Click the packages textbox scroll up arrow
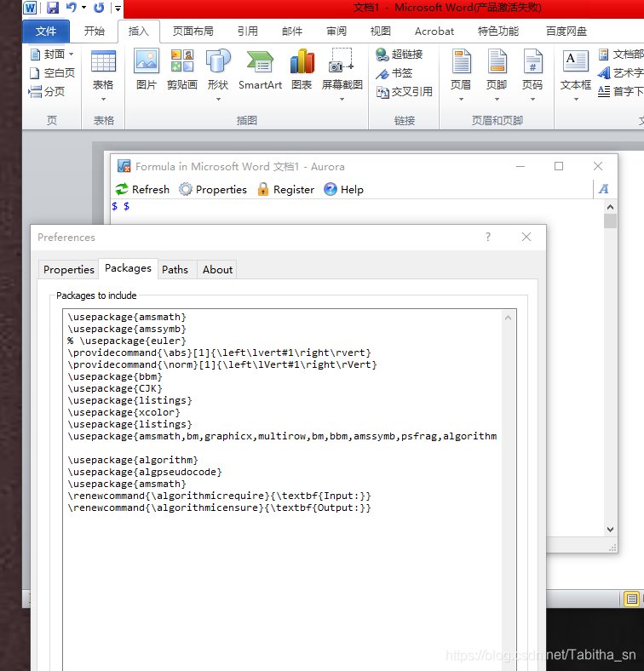The height and width of the screenshot is (671, 644). click(508, 318)
